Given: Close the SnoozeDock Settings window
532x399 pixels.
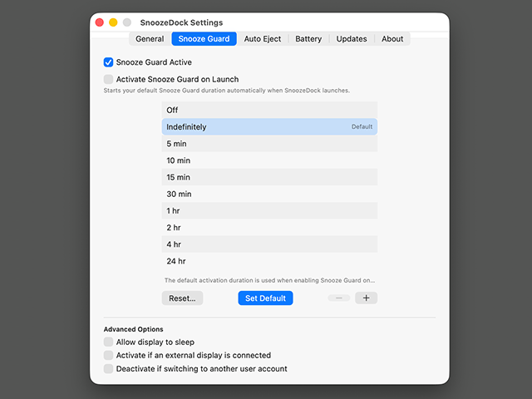Looking at the screenshot, I should pyautogui.click(x=100, y=22).
